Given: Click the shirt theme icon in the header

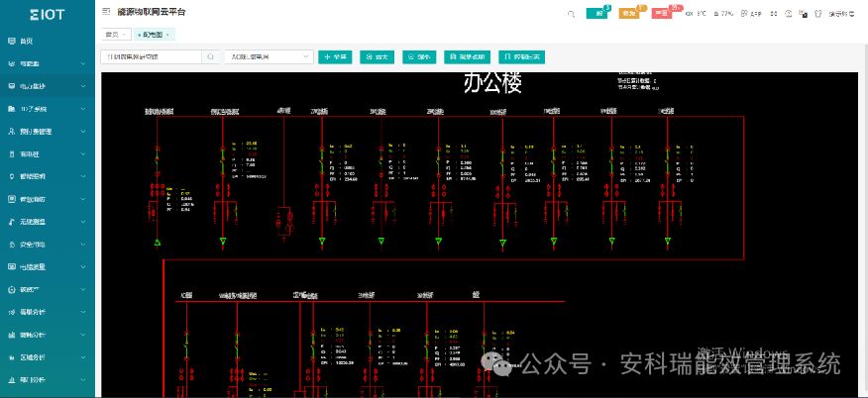Looking at the screenshot, I should click(817, 14).
